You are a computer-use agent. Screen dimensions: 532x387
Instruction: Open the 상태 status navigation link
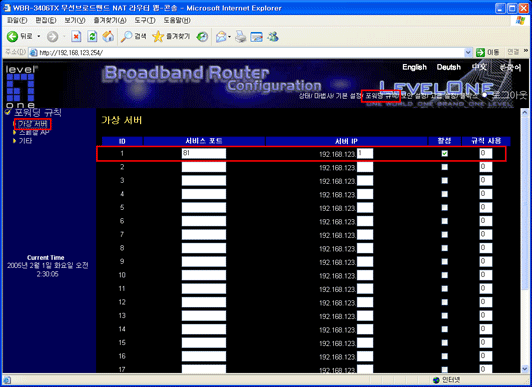coord(305,96)
